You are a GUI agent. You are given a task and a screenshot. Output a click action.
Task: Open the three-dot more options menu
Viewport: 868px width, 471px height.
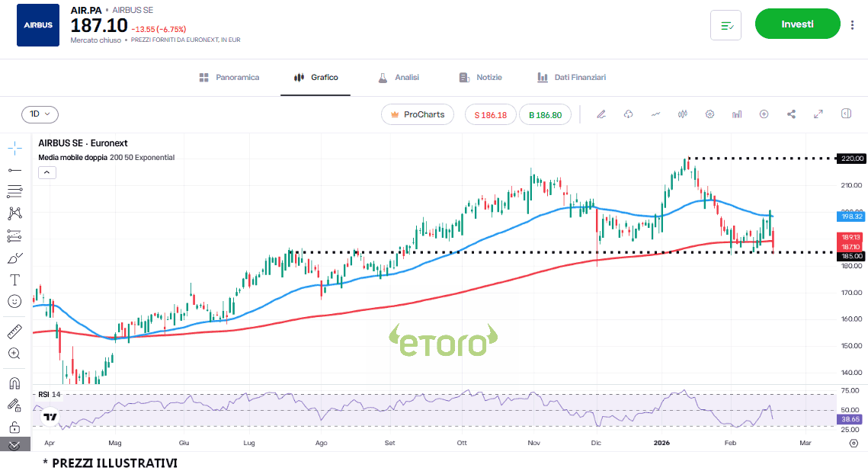[852, 25]
